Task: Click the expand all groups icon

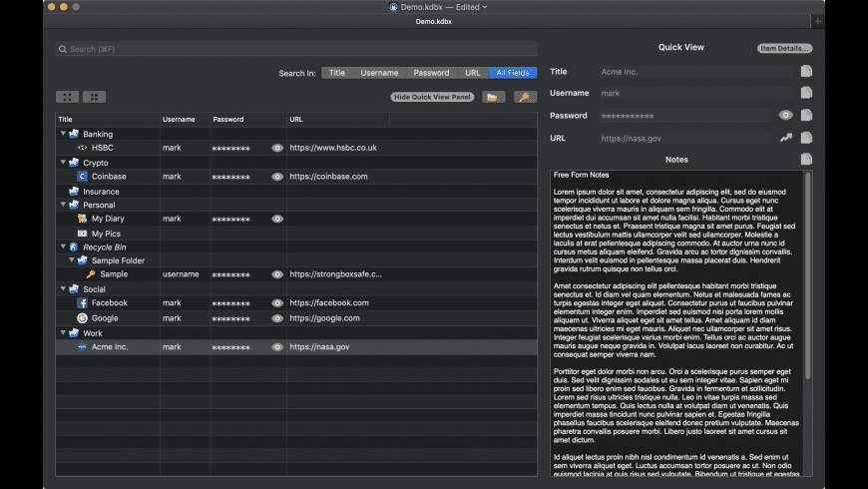Action: 67,97
